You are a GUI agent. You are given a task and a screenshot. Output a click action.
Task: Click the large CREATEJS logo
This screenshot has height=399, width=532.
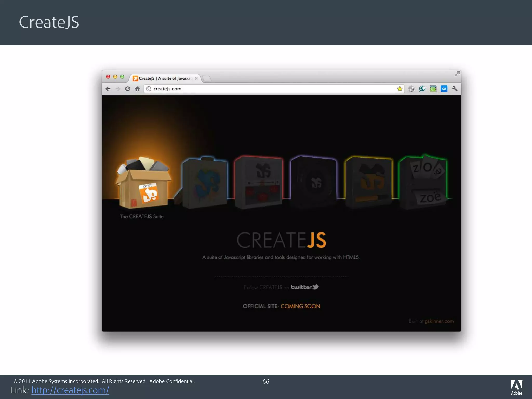point(281,240)
